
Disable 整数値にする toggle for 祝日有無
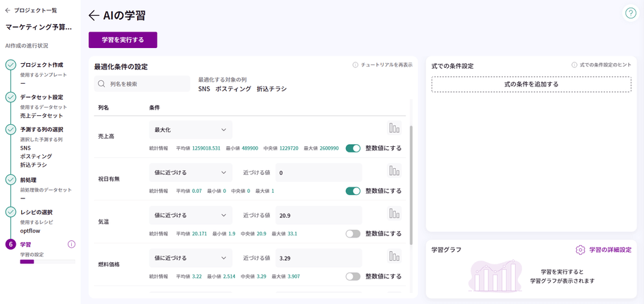(x=353, y=191)
